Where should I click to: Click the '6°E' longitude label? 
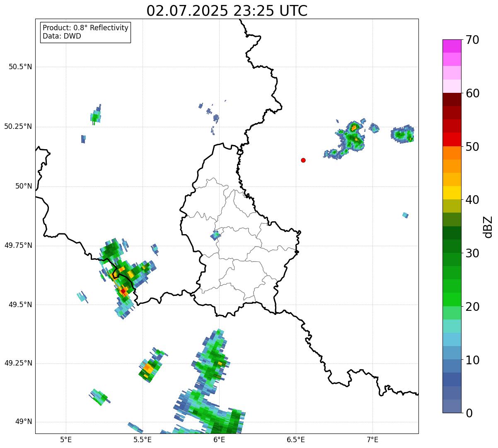(219, 440)
